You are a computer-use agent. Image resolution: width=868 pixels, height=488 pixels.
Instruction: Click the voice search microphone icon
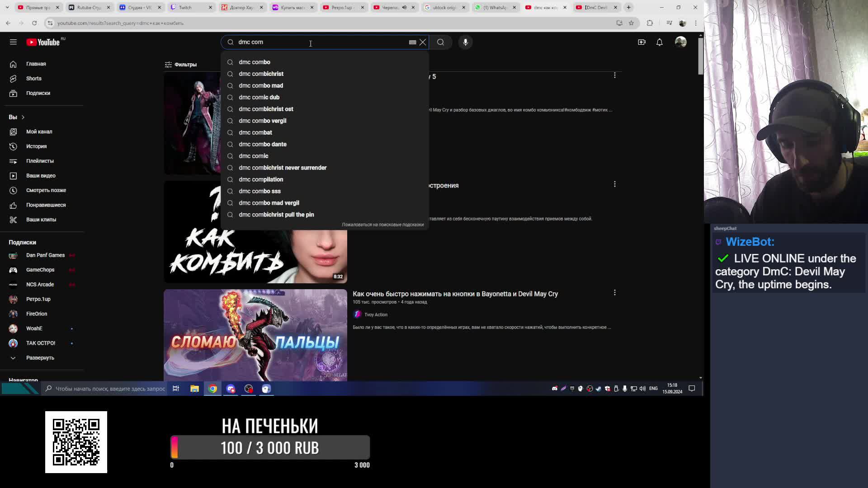(x=465, y=42)
